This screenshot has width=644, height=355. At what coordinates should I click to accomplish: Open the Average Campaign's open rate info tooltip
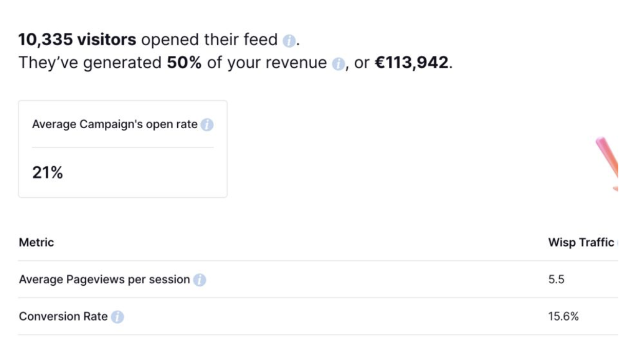pos(206,125)
